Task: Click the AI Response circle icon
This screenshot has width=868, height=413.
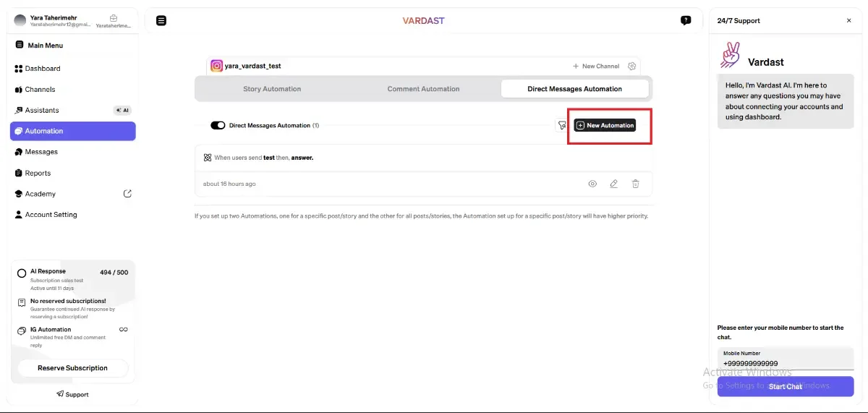Action: click(22, 274)
